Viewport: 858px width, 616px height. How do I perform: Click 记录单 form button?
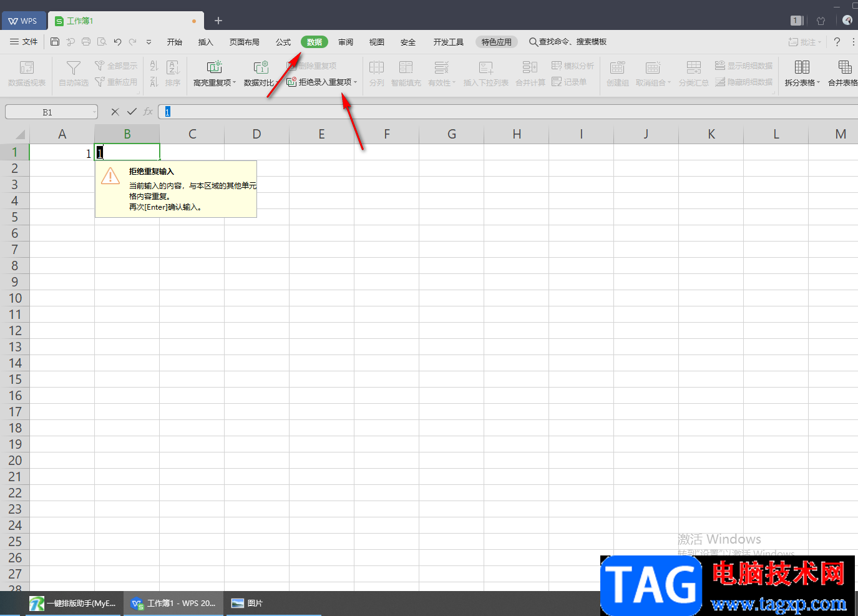click(x=569, y=82)
